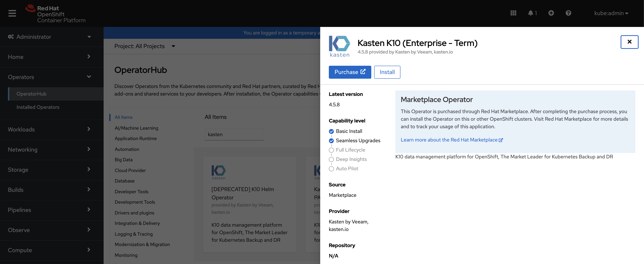Open the application launcher grid icon
This screenshot has height=264, width=644.
pos(513,13)
